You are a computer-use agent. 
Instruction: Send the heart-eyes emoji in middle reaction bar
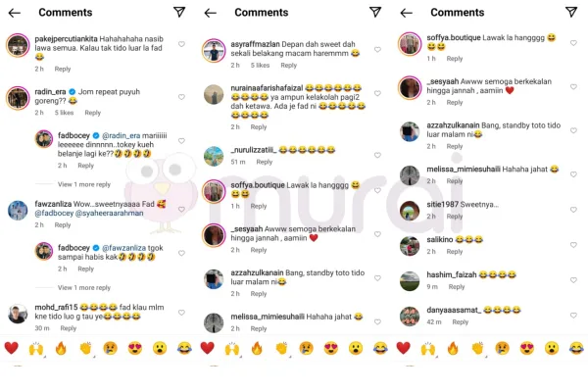tap(331, 349)
